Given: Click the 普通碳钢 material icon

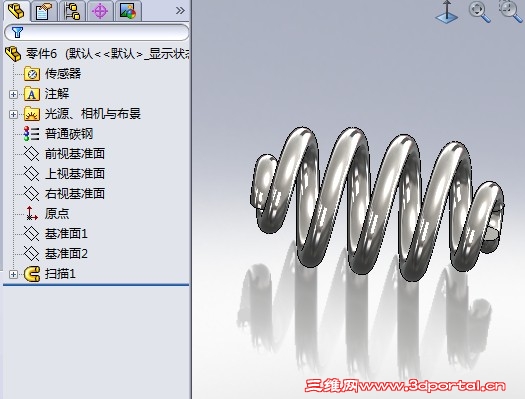Looking at the screenshot, I should click(x=32, y=134).
